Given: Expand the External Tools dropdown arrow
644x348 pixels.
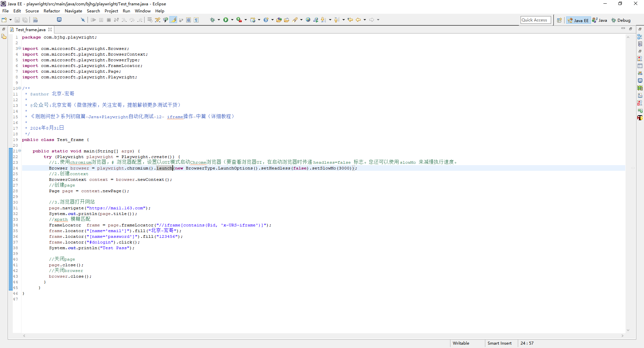Looking at the screenshot, I should click(x=246, y=20).
